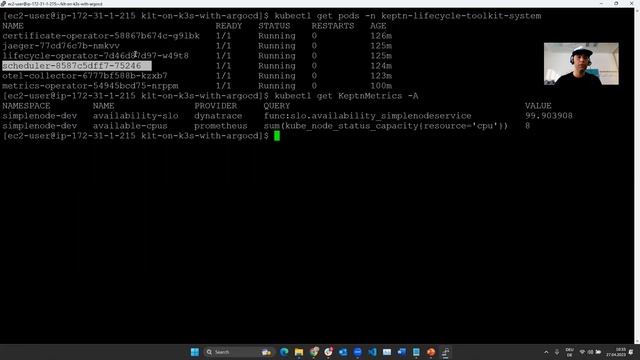
Task: Open the orange round app icon in the taskbar
Action: coord(431,352)
